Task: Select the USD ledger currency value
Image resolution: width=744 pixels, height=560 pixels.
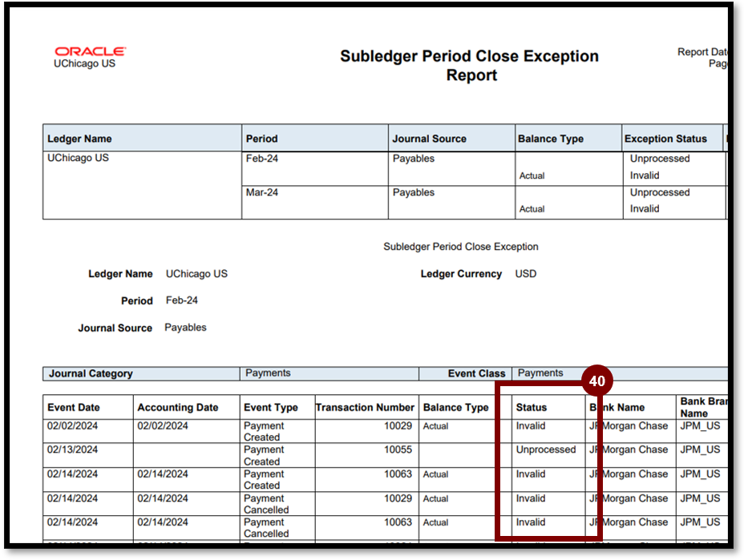Action: tap(525, 274)
